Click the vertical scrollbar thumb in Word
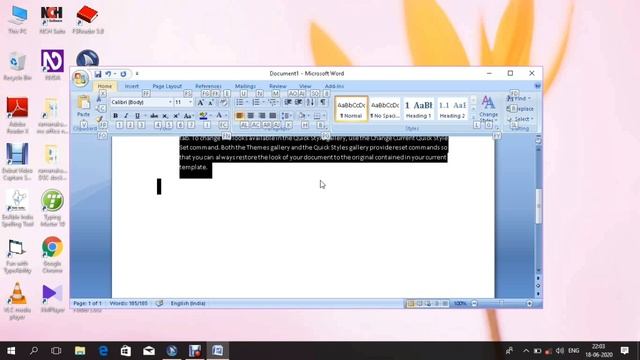640x360 pixels. pyautogui.click(x=538, y=206)
